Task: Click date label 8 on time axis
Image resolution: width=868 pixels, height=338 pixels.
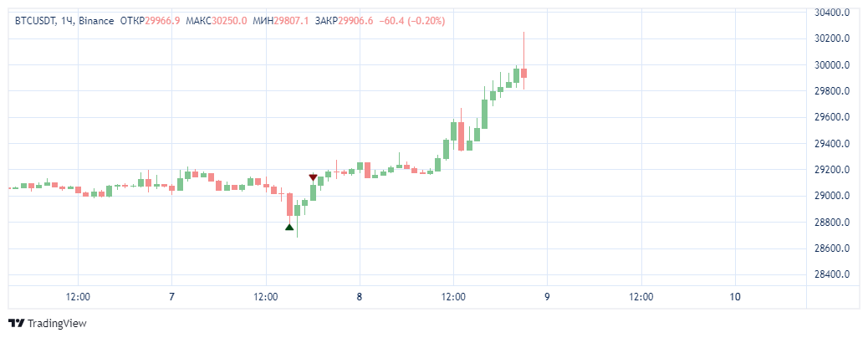Action: [359, 296]
